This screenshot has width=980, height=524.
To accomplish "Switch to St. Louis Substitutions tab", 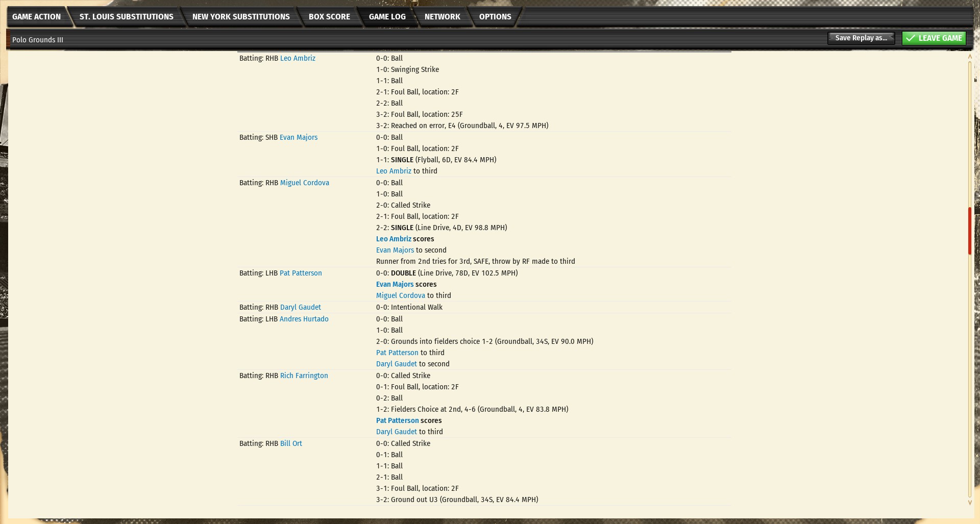I will coord(126,17).
